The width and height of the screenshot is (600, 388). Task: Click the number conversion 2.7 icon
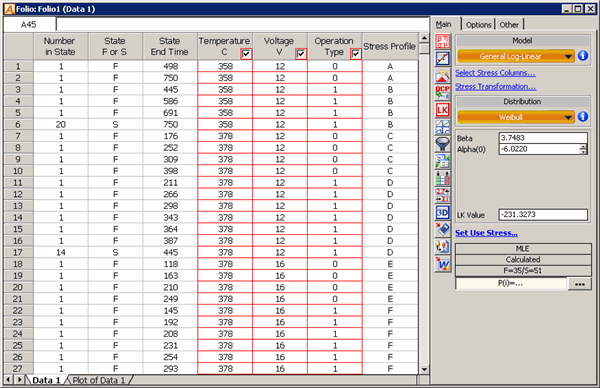tap(442, 196)
